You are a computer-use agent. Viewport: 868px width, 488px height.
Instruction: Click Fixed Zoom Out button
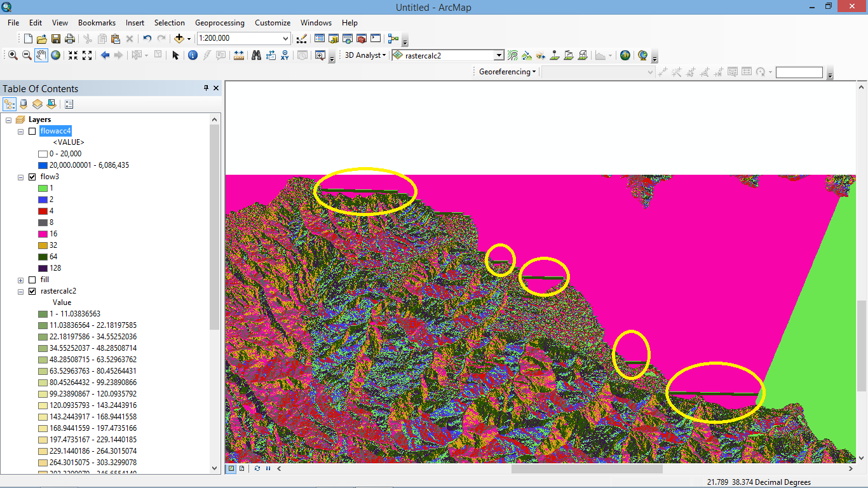click(87, 55)
